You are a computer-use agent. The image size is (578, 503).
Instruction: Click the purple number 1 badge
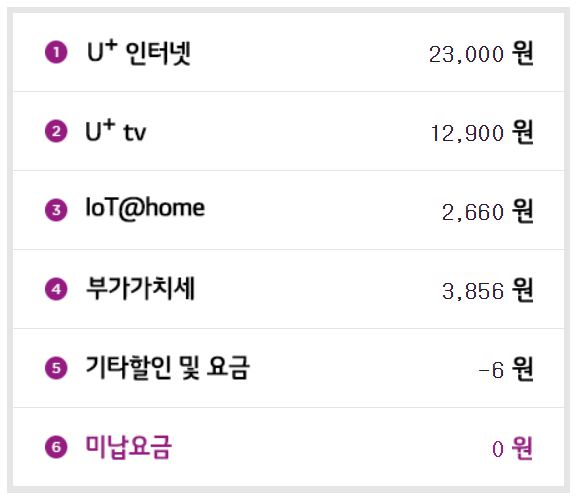pyautogui.click(x=56, y=52)
